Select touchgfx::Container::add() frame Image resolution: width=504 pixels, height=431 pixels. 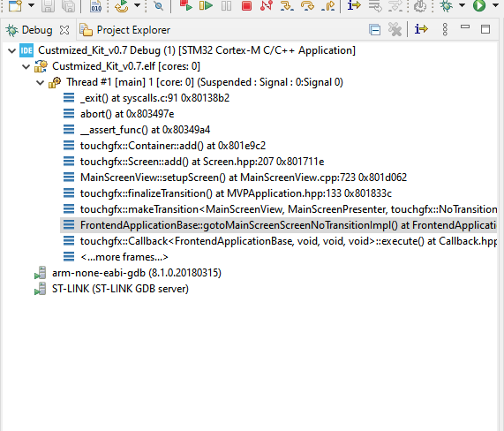pos(173,146)
